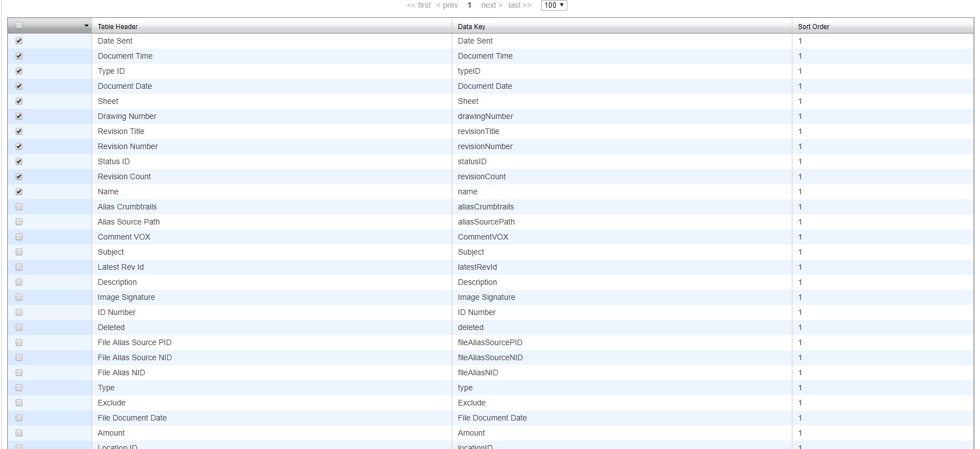The image size is (980, 449).
Task: Click the first page link
Action: click(x=419, y=5)
